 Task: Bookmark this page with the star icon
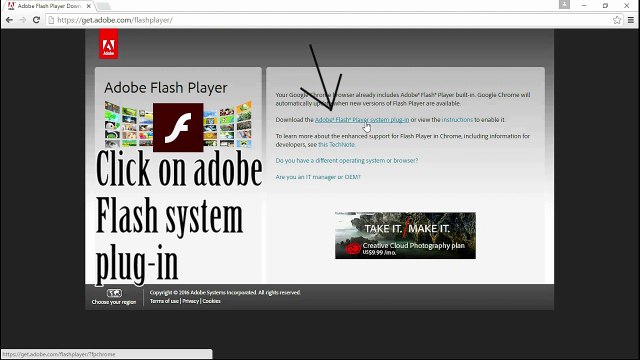(617, 20)
